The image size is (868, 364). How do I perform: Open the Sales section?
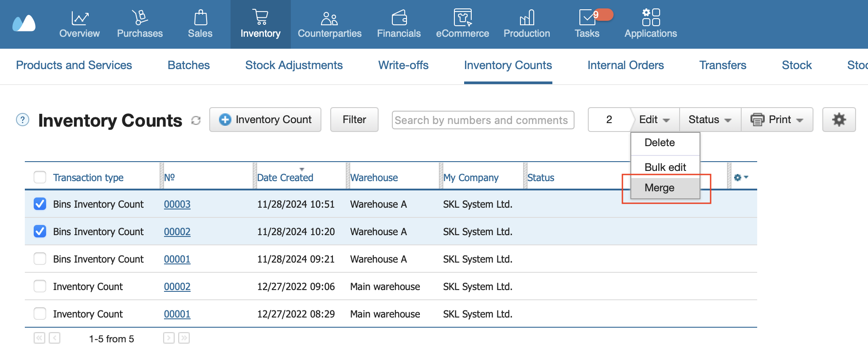tap(200, 24)
